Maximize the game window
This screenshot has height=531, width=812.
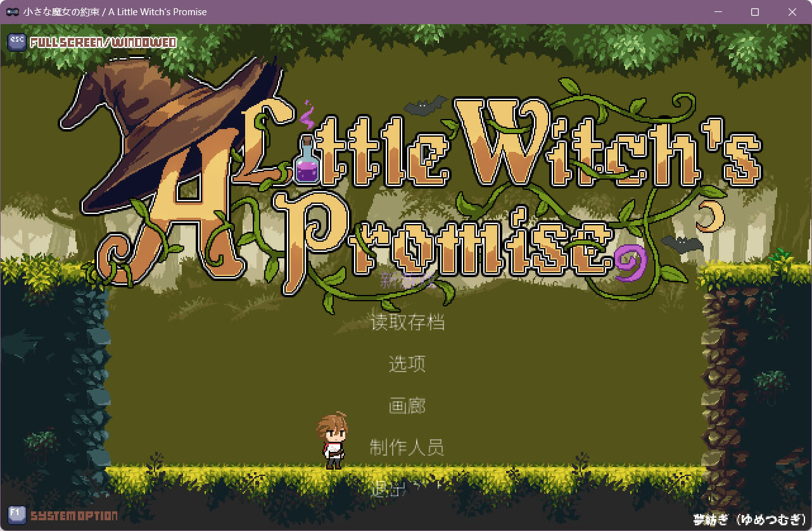pos(754,12)
